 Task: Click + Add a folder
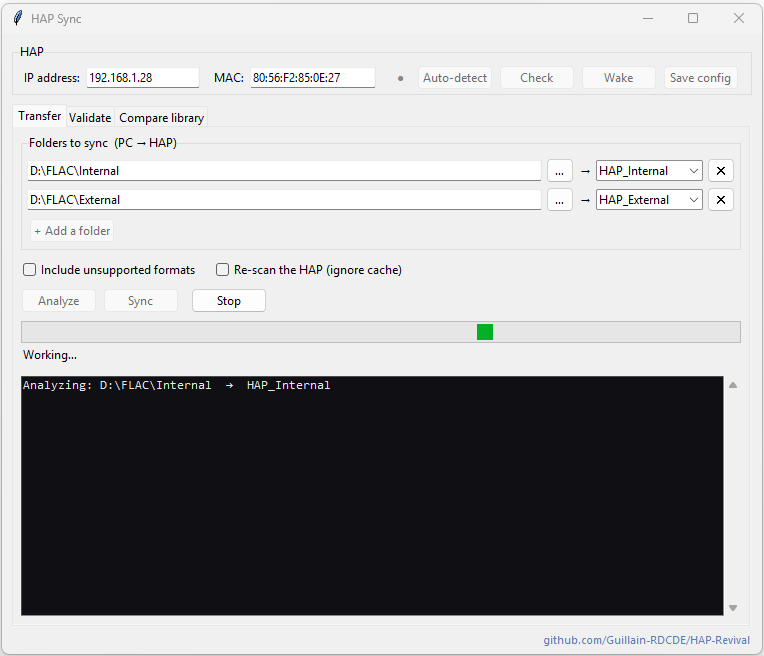click(x=72, y=231)
